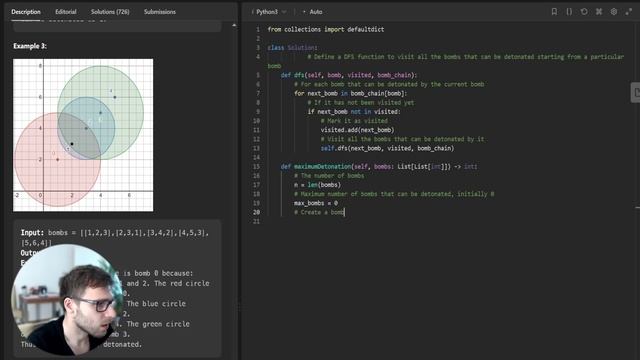Click the 'Input: bombs =' text
This screenshot has height=360, width=640.
tap(48, 233)
